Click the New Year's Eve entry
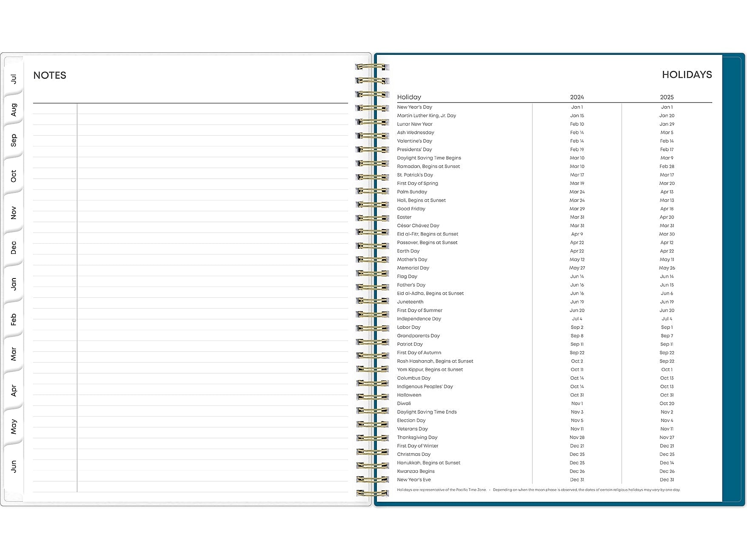The image size is (747, 560). pyautogui.click(x=413, y=480)
